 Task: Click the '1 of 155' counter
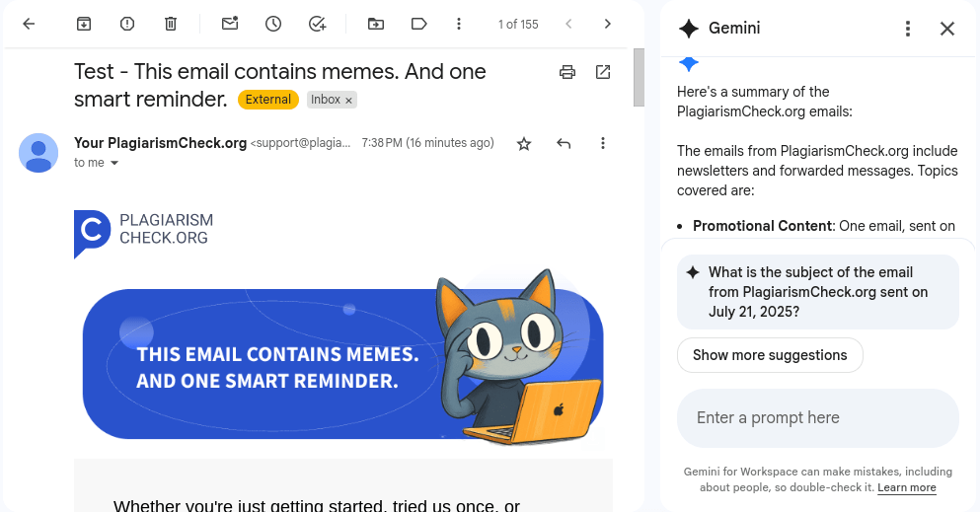pyautogui.click(x=518, y=25)
